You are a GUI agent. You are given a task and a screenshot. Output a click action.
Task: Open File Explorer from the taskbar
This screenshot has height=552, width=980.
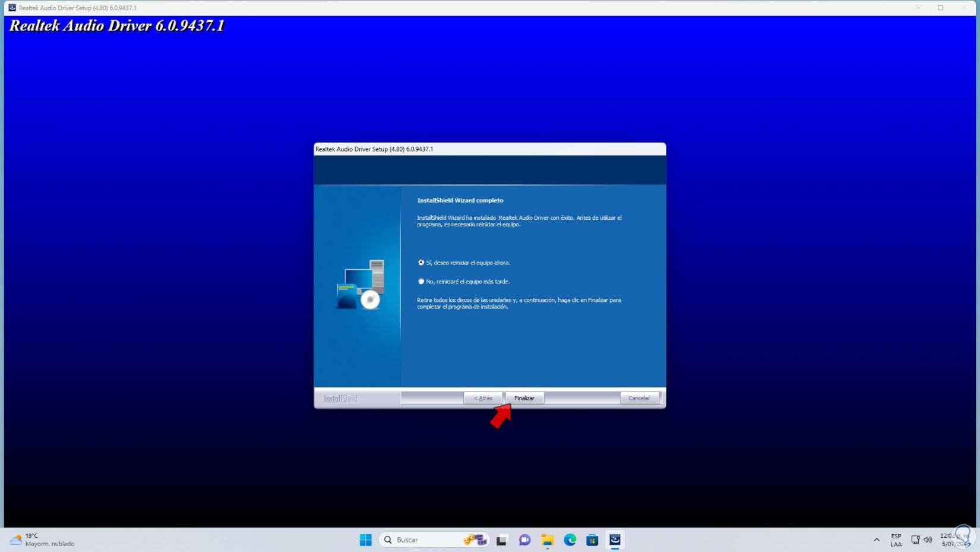pos(547,540)
